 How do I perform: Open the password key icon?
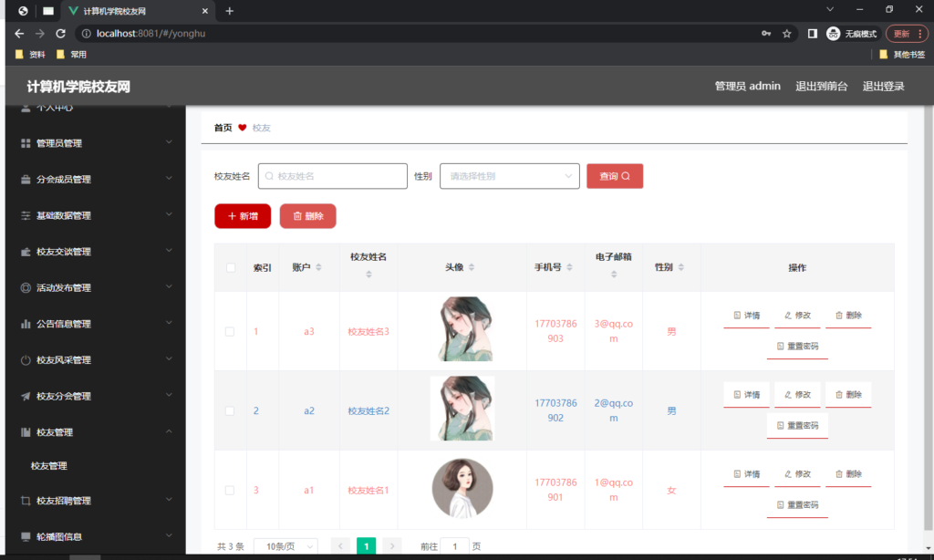(766, 34)
